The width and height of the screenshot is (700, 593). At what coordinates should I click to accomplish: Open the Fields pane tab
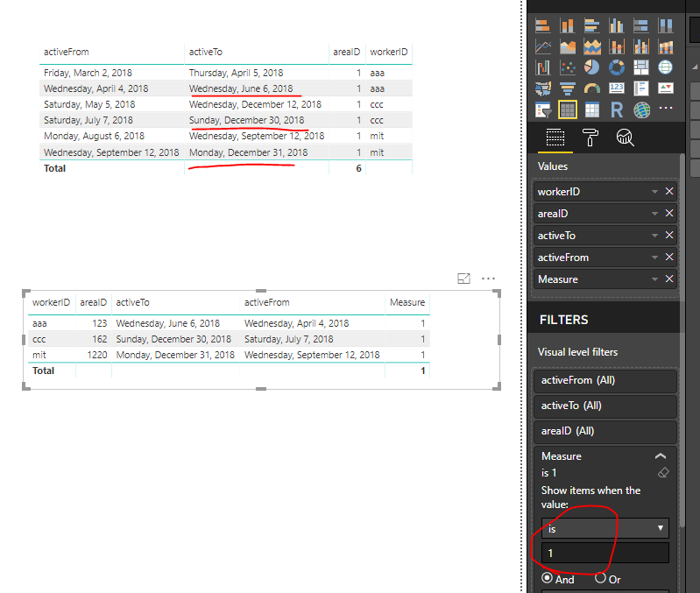(x=555, y=138)
